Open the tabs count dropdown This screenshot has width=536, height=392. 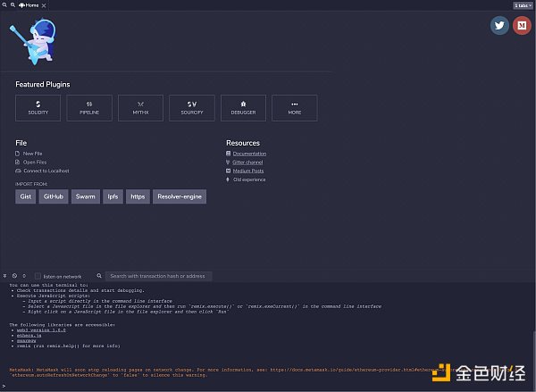tap(523, 4)
